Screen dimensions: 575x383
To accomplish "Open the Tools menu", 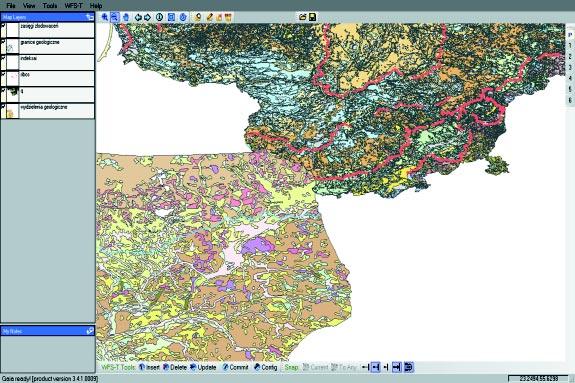I will 50,6.
